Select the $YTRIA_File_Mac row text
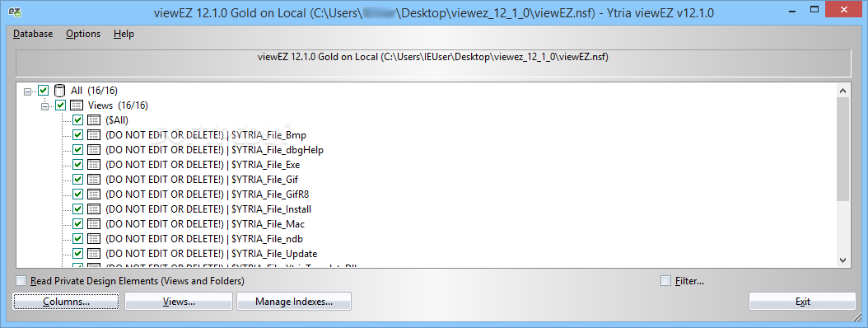 point(205,224)
